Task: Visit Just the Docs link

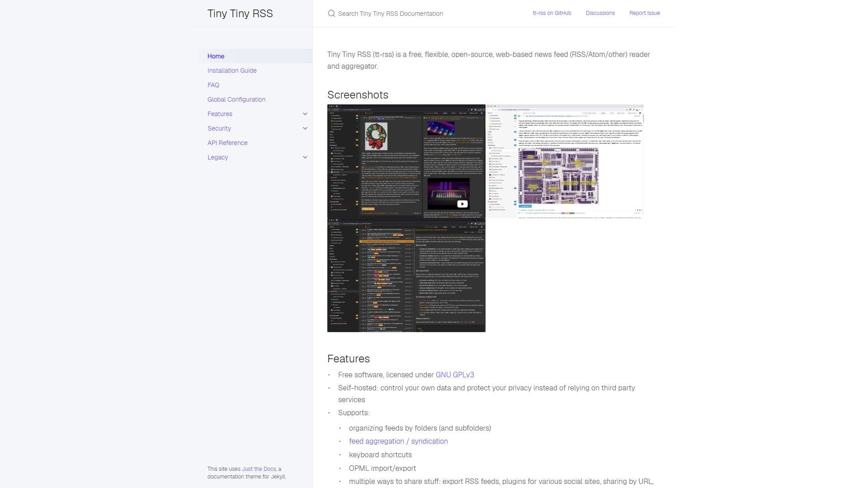Action: click(x=259, y=469)
